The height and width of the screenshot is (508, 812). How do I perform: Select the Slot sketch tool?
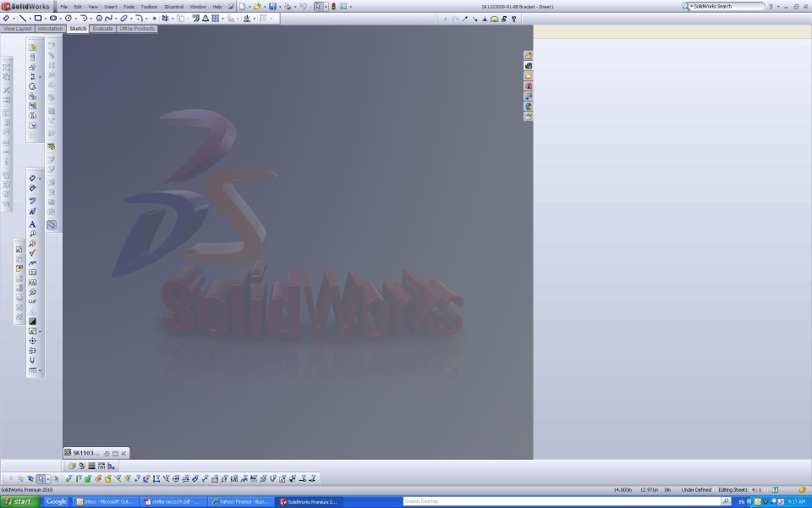52,18
